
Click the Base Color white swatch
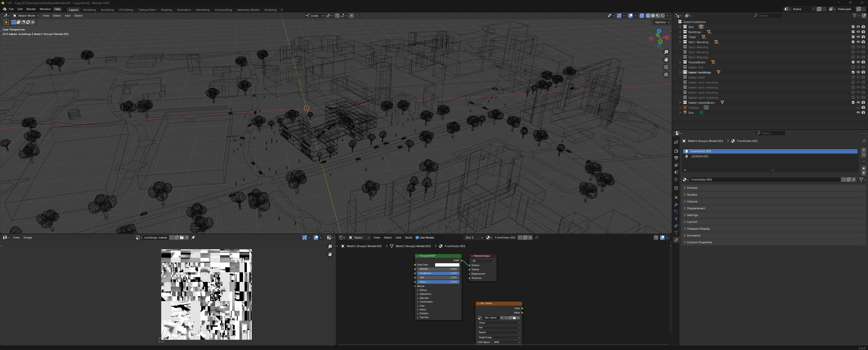447,265
